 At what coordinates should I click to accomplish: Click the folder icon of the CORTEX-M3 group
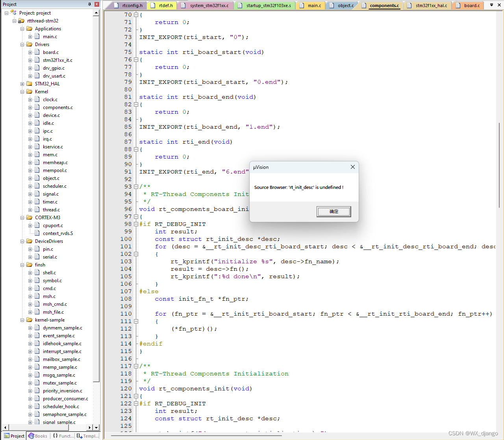(29, 217)
